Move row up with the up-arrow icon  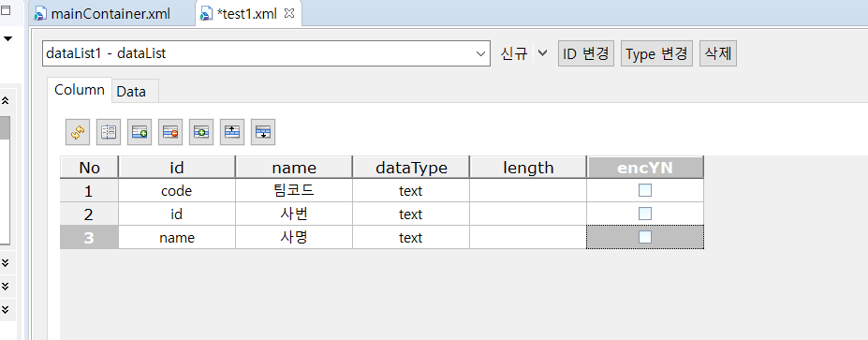pos(232,132)
